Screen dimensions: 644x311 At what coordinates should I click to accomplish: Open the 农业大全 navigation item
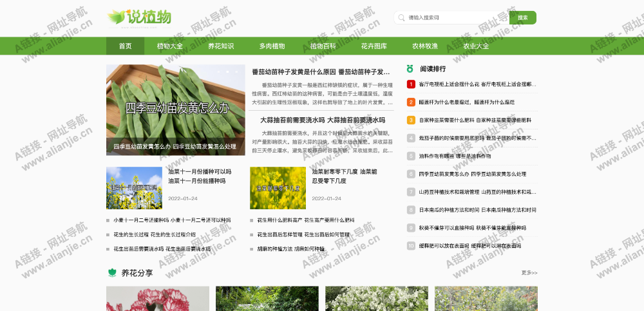pos(476,46)
